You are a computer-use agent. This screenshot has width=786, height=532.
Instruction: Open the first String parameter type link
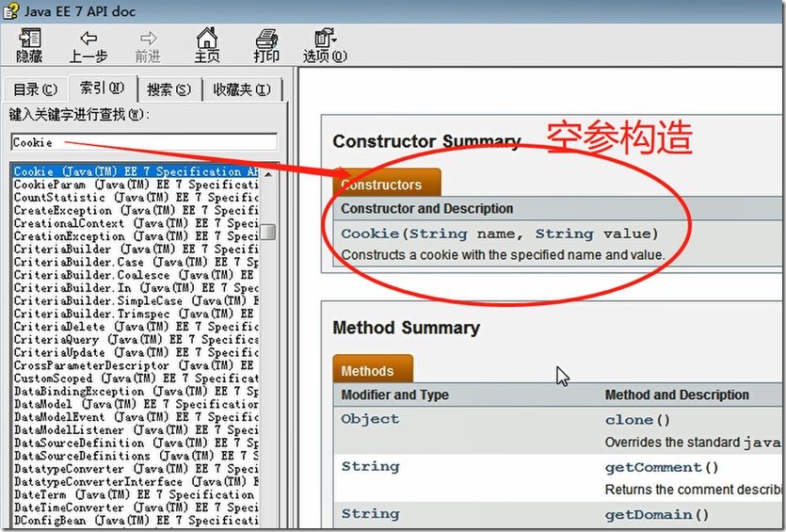tap(439, 234)
